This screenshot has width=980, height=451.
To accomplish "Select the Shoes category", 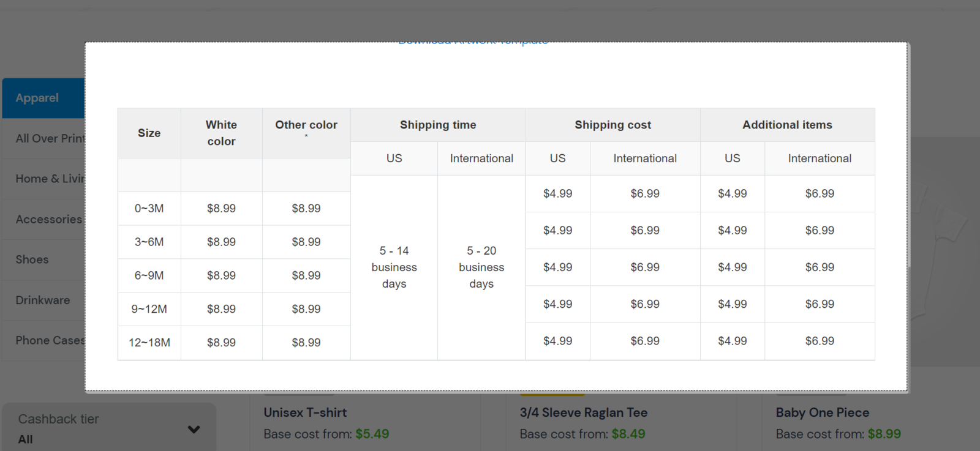I will click(x=32, y=259).
